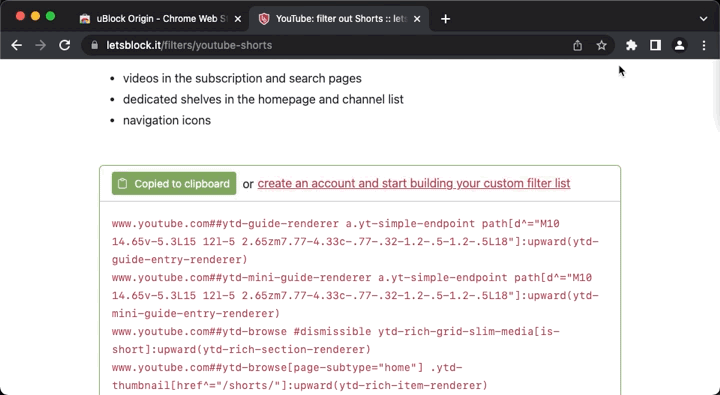Go back to the previous page
Viewport: 720px width, 395px height.
[x=17, y=45]
